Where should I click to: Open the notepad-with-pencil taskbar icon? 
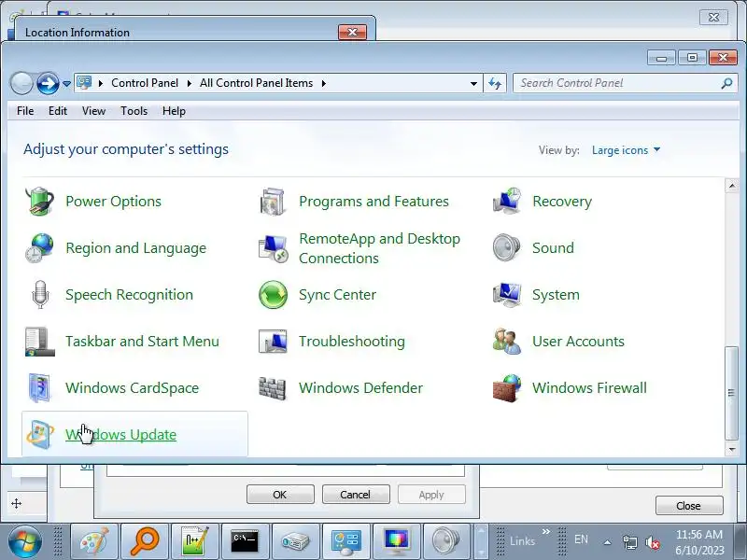pyautogui.click(x=195, y=541)
